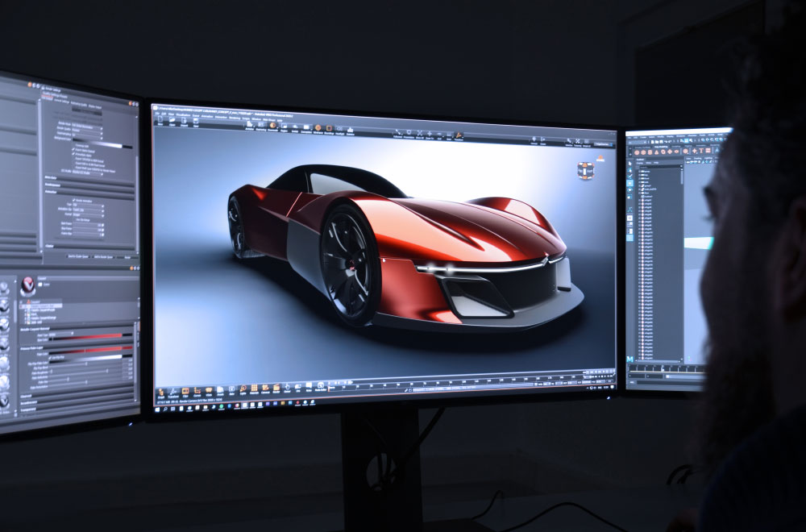
Task: Click the Windows Start button
Action: coord(159,409)
